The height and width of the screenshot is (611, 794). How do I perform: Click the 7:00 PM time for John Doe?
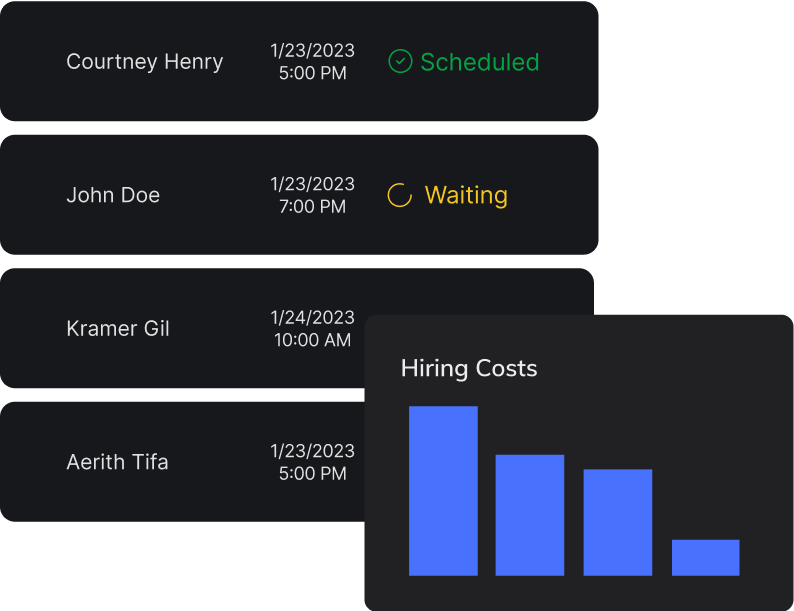pos(312,207)
